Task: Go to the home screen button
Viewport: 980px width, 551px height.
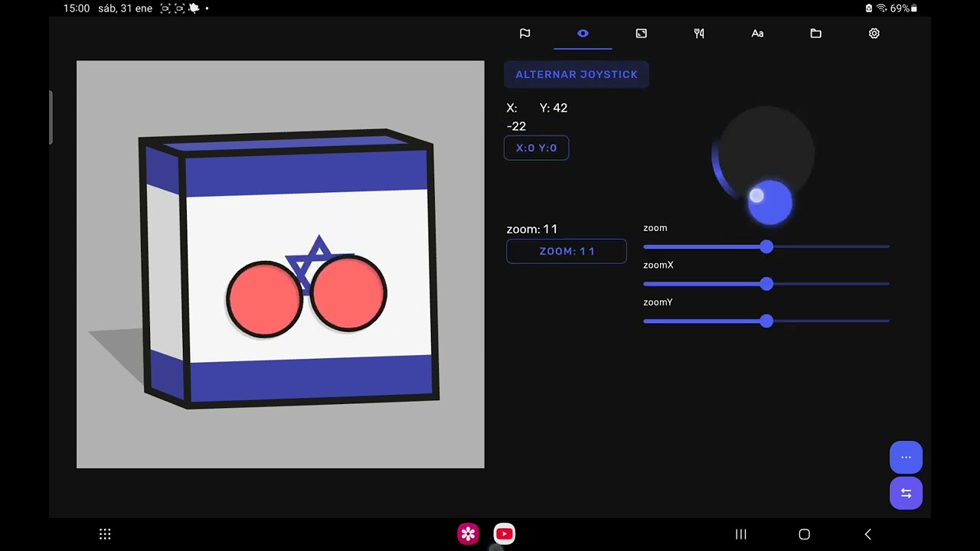Action: click(x=804, y=534)
